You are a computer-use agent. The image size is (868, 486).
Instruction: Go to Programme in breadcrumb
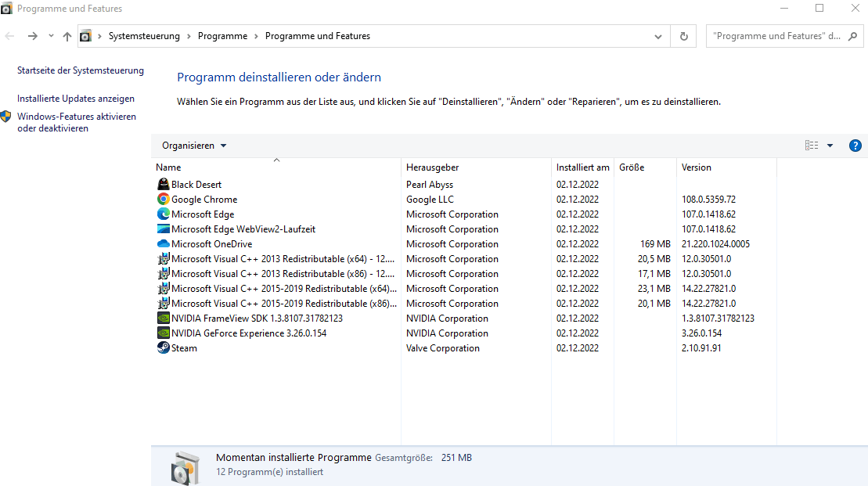[x=222, y=36]
